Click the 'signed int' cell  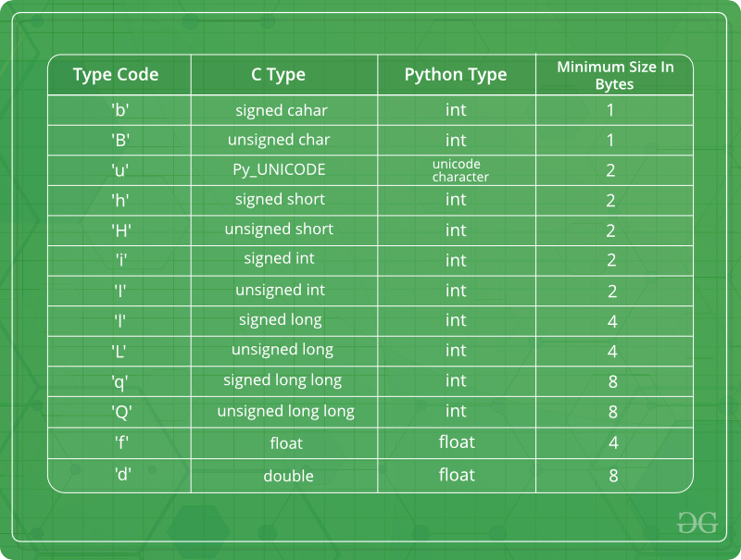click(280, 259)
